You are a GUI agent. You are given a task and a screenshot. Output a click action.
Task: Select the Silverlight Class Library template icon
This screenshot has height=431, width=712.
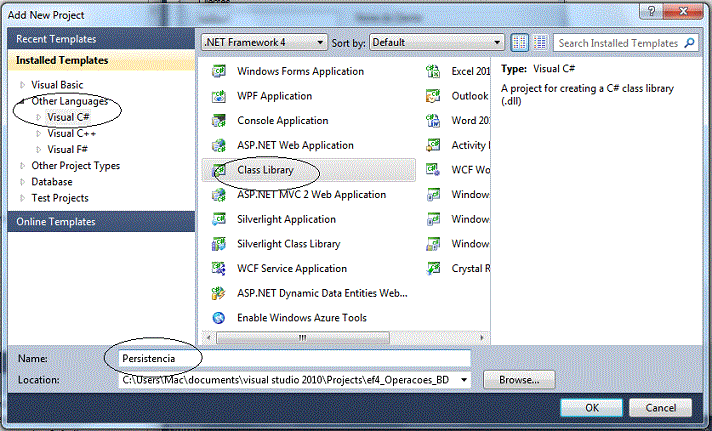[219, 244]
